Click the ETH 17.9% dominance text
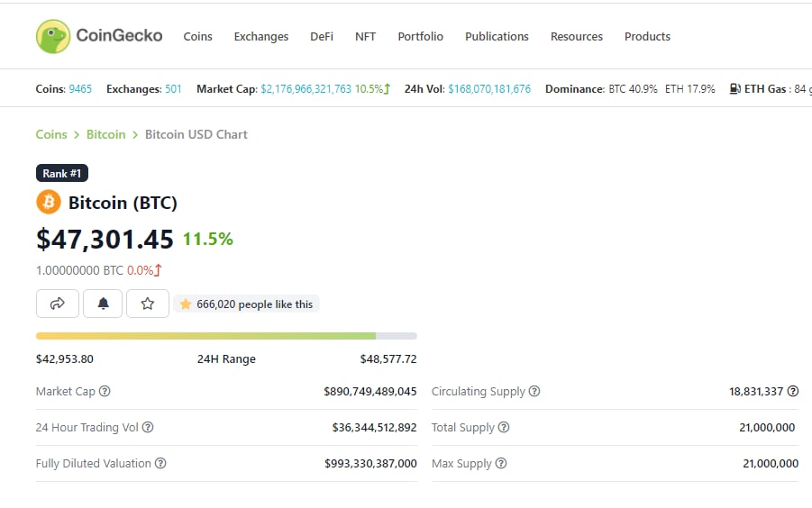 click(x=689, y=89)
